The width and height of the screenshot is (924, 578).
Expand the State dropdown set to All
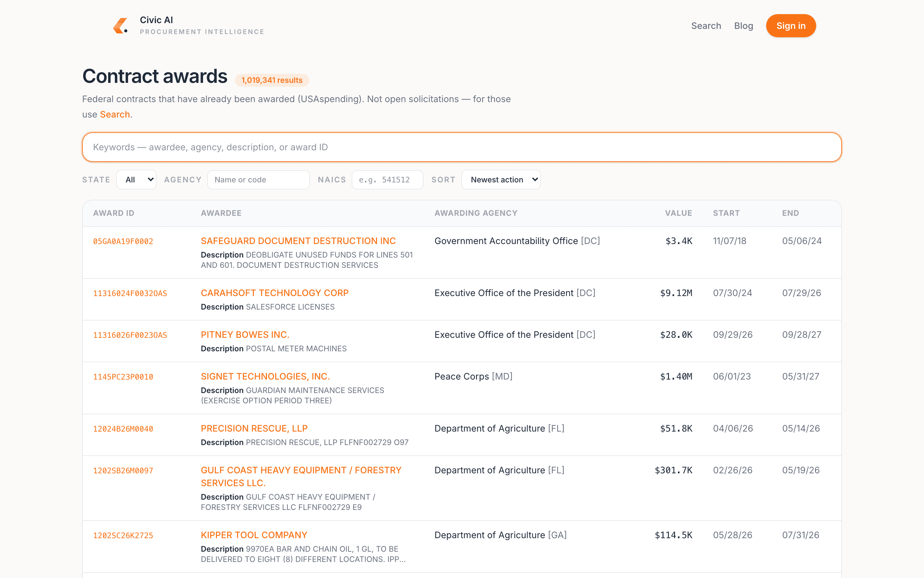[136, 180]
